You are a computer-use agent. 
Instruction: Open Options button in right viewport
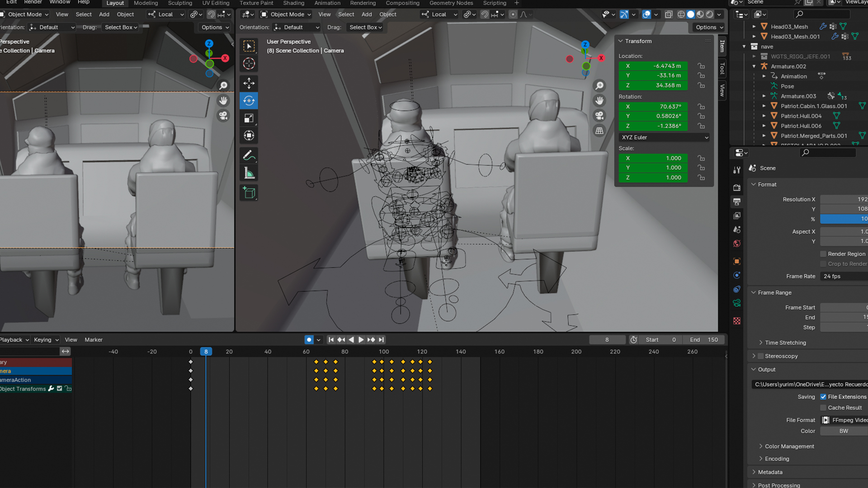click(709, 28)
